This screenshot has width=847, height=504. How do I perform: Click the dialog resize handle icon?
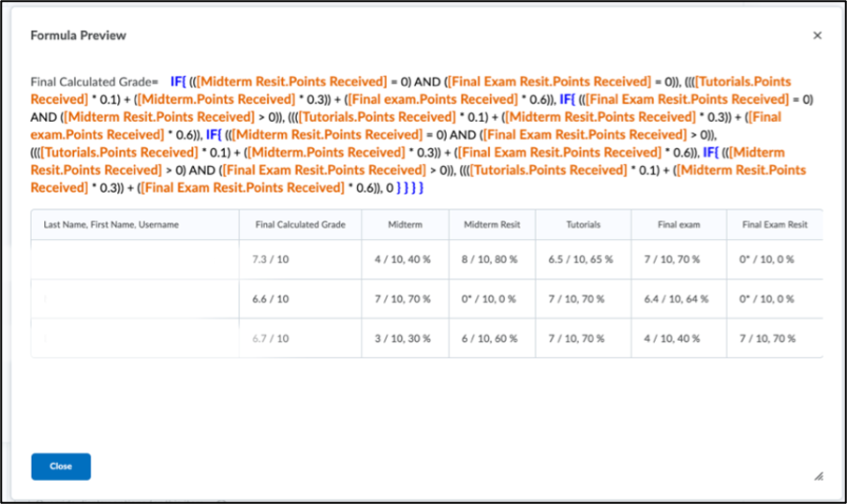(x=819, y=476)
